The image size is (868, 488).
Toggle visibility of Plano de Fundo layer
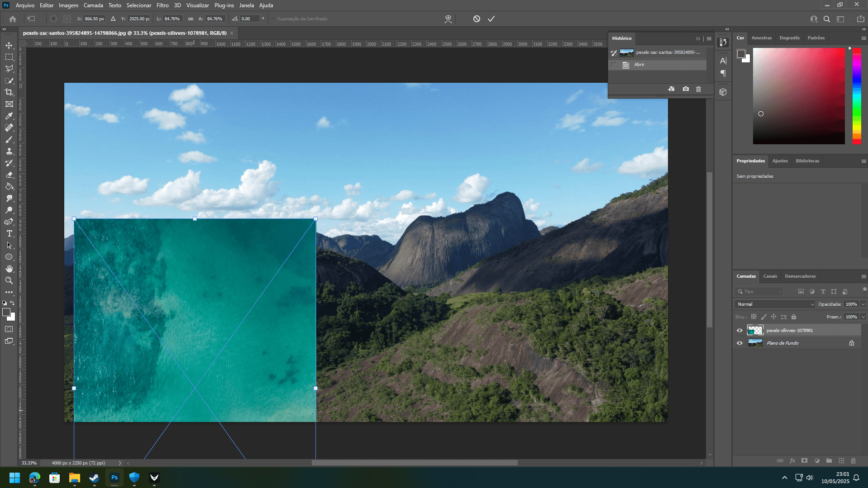point(739,343)
